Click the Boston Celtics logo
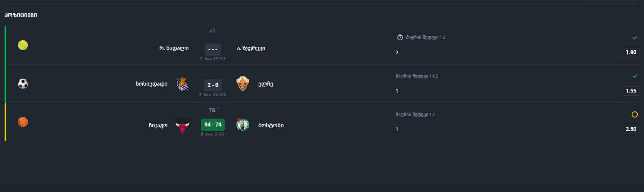Viewport: 644px width, 192px height. click(x=242, y=125)
